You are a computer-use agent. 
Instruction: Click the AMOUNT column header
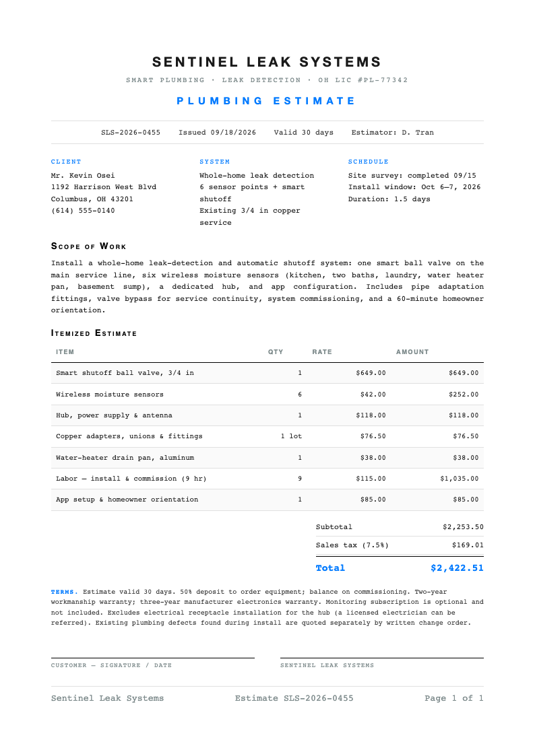tap(412, 352)
